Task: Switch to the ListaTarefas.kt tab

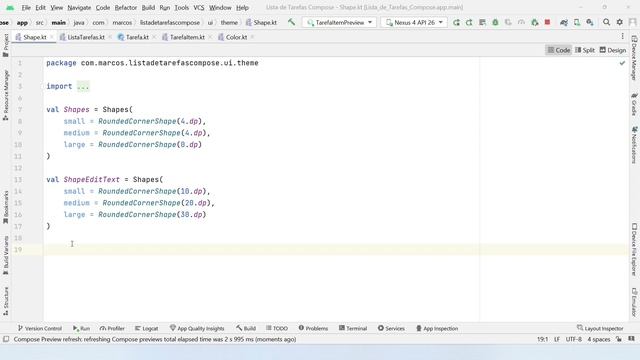Action: coord(86,37)
